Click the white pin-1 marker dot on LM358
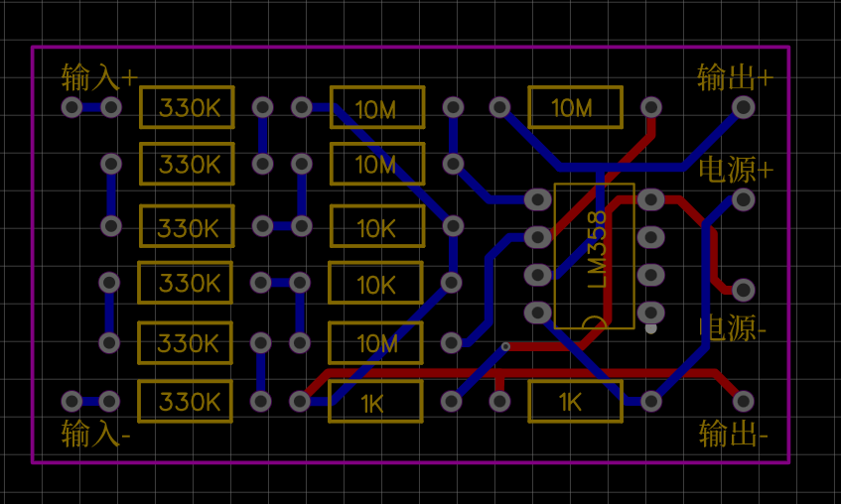The width and height of the screenshot is (841, 504). click(650, 328)
